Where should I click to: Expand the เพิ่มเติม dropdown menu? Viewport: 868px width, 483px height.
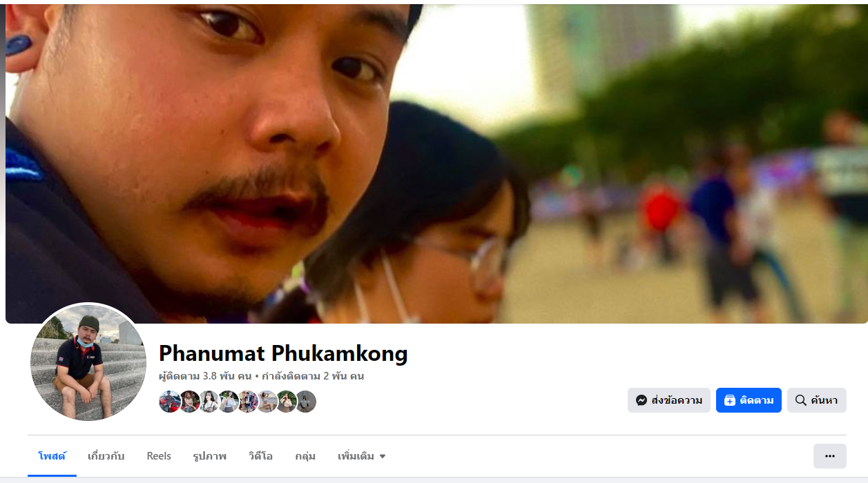click(x=362, y=456)
